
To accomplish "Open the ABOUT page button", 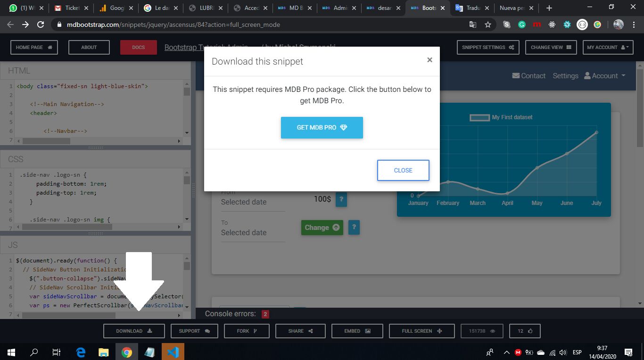I will click(89, 47).
